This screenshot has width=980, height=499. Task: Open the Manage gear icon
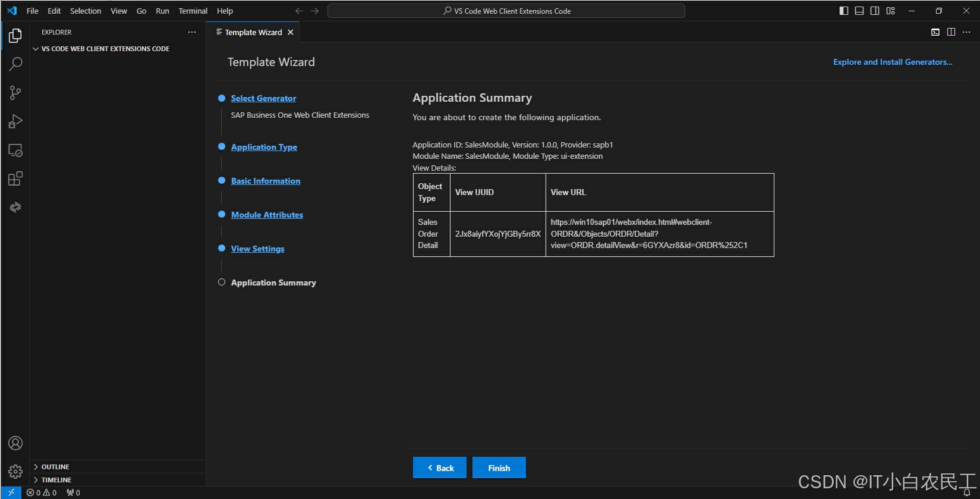coord(15,472)
